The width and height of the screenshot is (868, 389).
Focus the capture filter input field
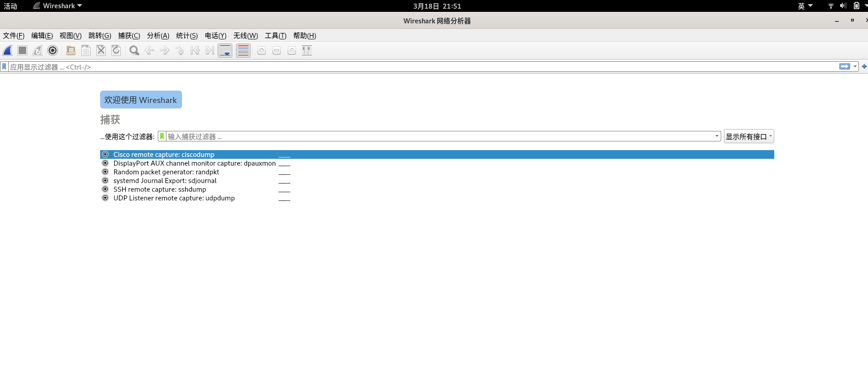[440, 136]
